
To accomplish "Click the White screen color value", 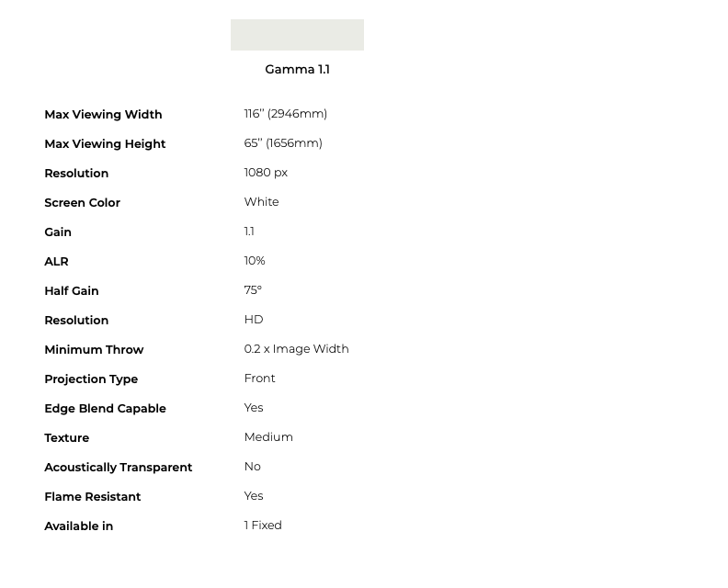I will pyautogui.click(x=261, y=202).
